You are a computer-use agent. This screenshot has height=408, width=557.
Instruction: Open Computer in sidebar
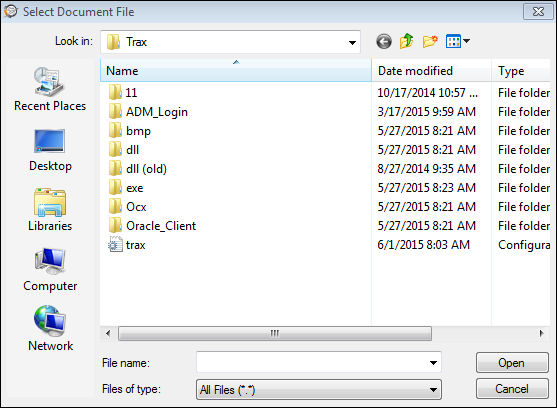pyautogui.click(x=50, y=270)
